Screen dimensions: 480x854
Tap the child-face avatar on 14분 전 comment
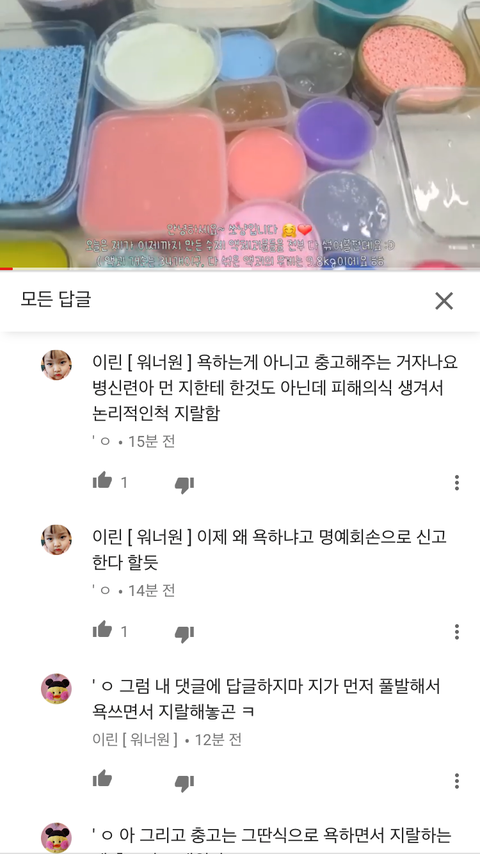(x=56, y=540)
